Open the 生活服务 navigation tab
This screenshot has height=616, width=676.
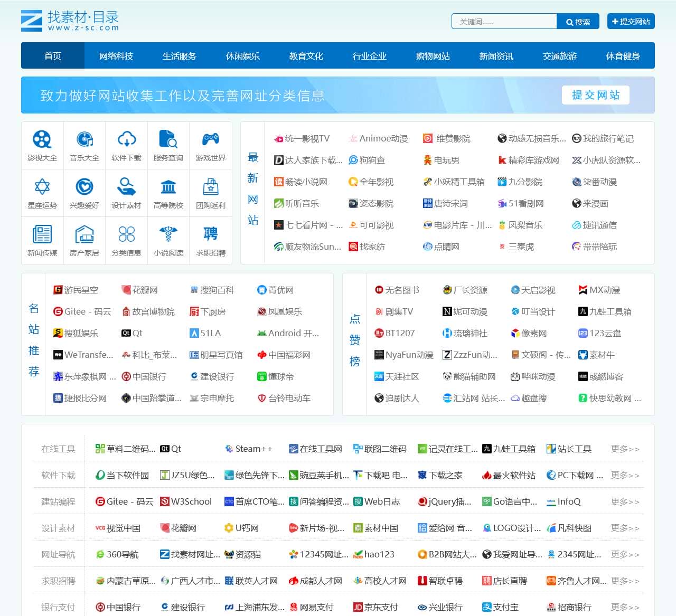click(x=180, y=56)
